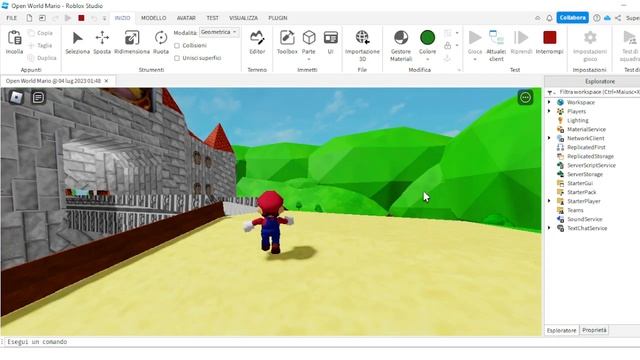Viewport: 640px width, 360px height.
Task: Click the cloud save icon
Action: pyautogui.click(x=607, y=18)
